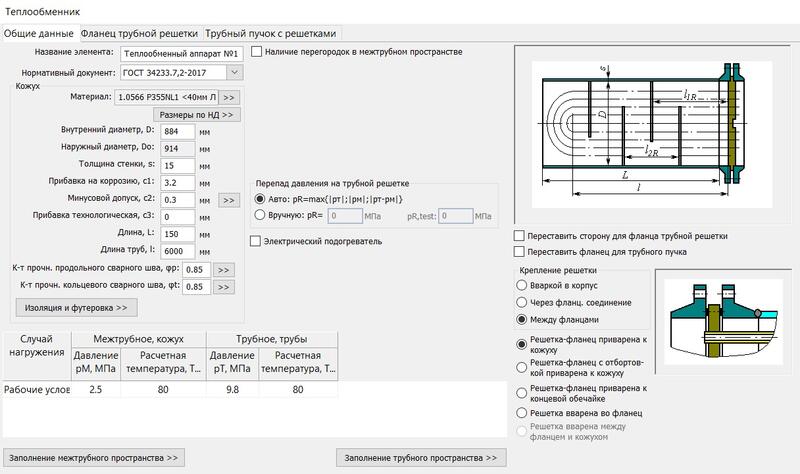The image size is (800, 474).
Task: Click the Внутренний диаметр D field
Action: coord(178,132)
